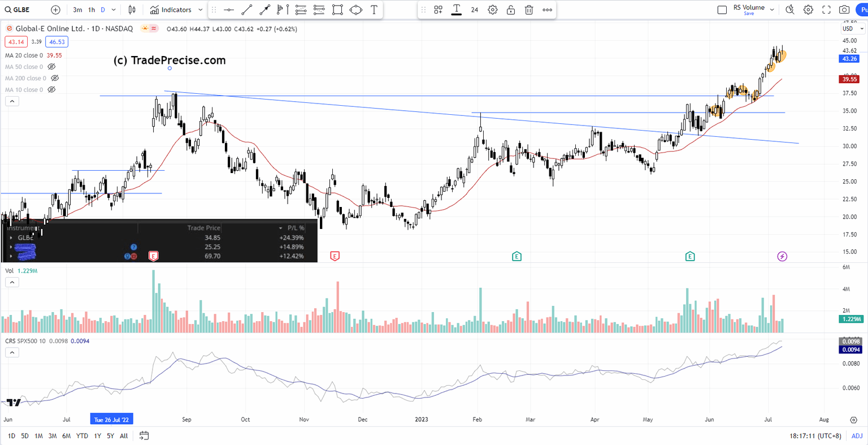Open fullscreen mode for the chart
868x445 pixels.
[826, 10]
